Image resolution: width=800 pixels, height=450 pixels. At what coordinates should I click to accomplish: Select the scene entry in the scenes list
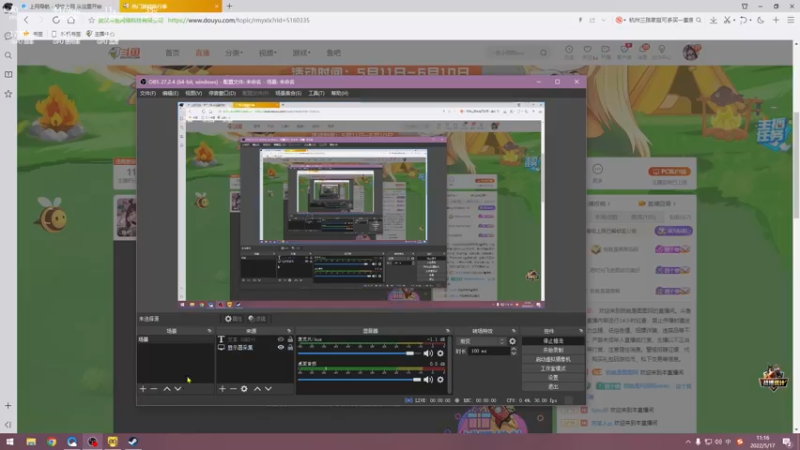coord(175,339)
